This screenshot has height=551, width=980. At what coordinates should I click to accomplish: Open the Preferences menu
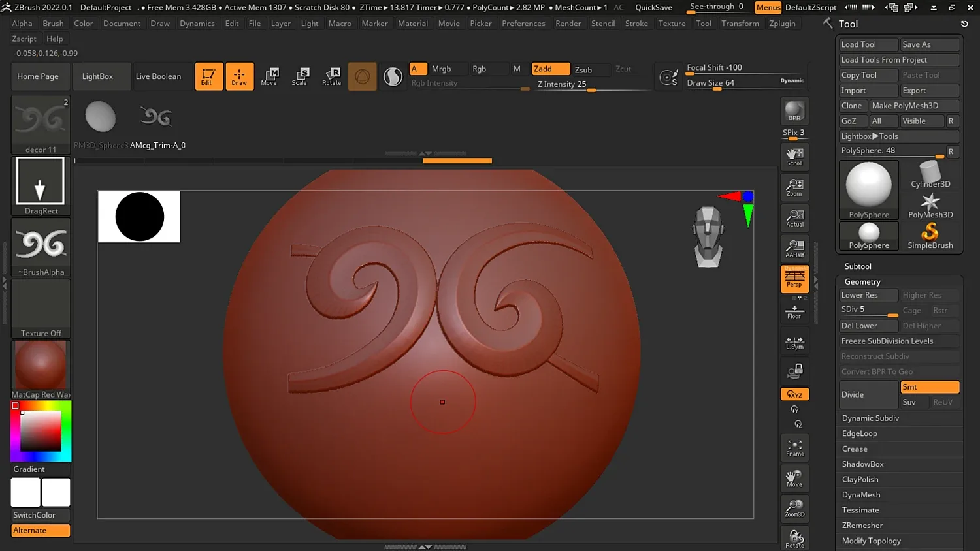pos(523,24)
